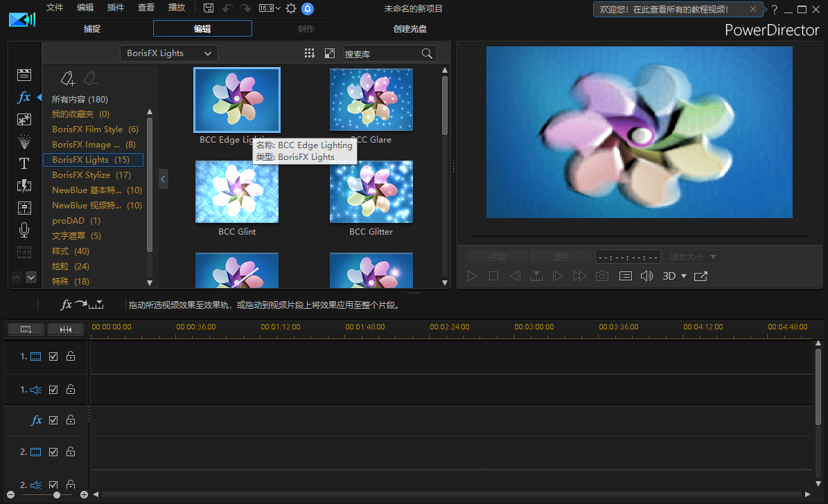Viewport: 828px width, 504px height.
Task: Select 炫粒 (24) category
Action: point(70,266)
